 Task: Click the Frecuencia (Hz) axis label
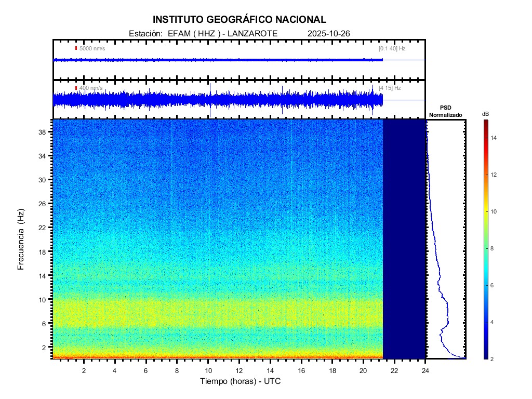[x=21, y=240]
